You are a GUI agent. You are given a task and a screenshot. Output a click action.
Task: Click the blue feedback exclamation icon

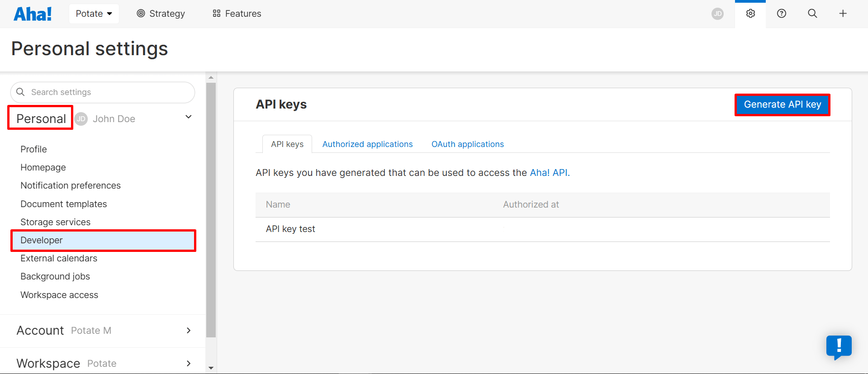pyautogui.click(x=839, y=347)
